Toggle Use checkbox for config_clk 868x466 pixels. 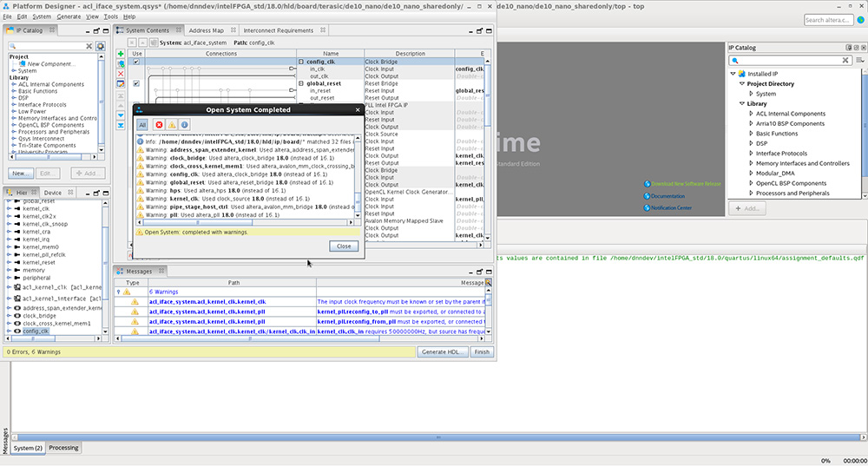136,62
